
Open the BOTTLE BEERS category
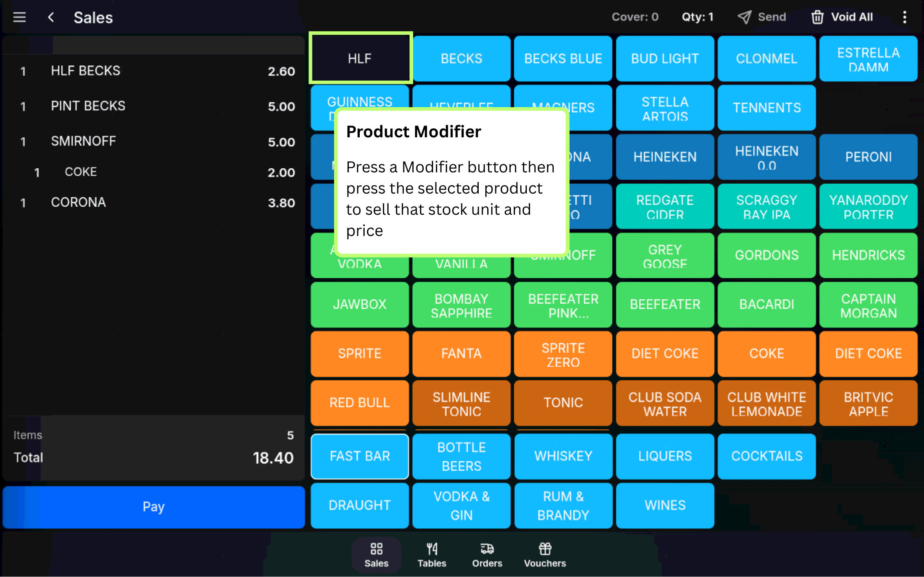[x=462, y=456]
